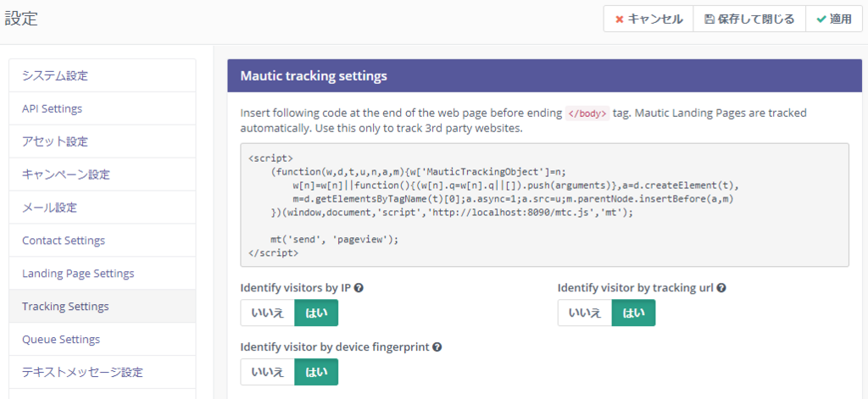Click the 適用 button

click(834, 19)
